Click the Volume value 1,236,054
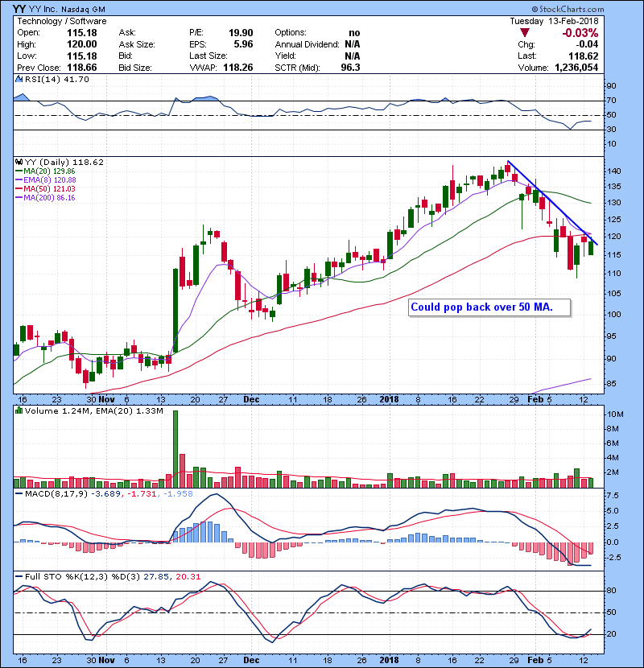The image size is (644, 668). pyautogui.click(x=576, y=68)
